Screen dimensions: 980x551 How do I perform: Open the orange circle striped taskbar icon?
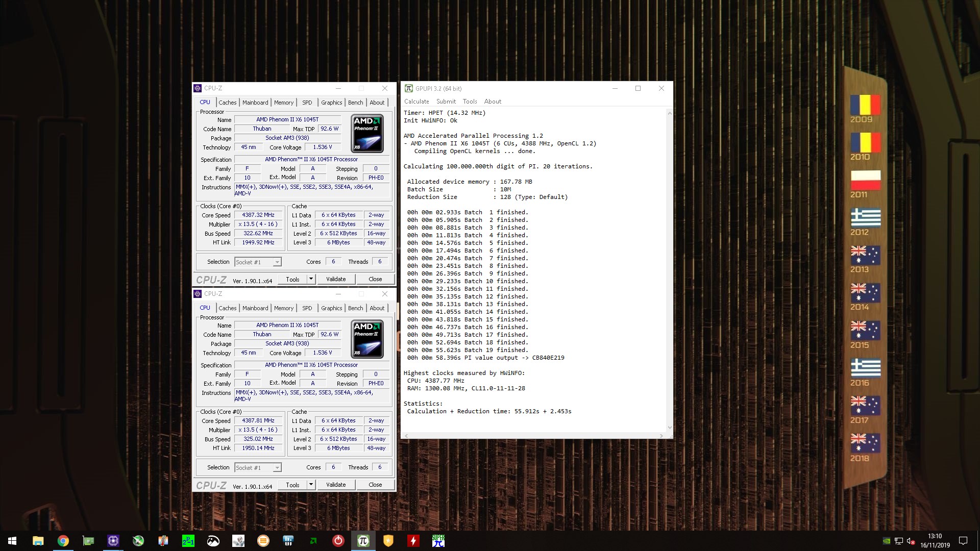click(263, 541)
